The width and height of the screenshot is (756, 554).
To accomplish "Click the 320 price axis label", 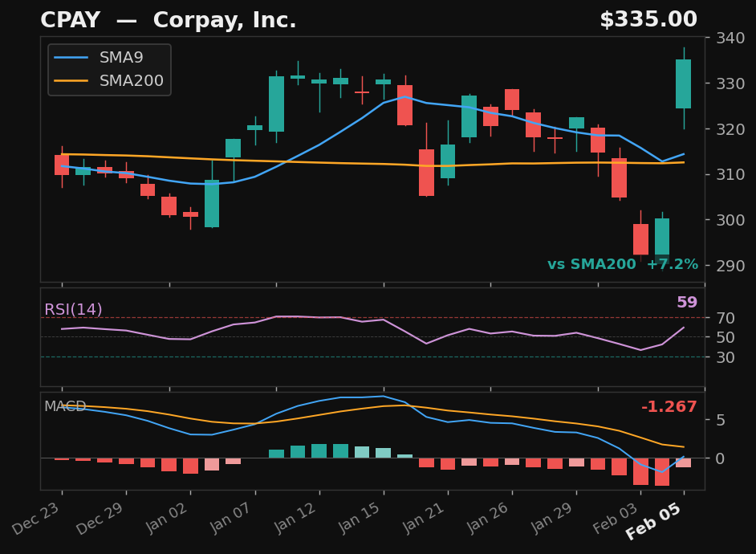I will coord(730,129).
